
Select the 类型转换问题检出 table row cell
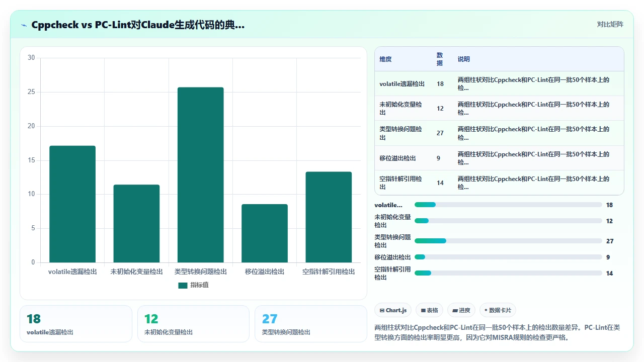[404, 133]
